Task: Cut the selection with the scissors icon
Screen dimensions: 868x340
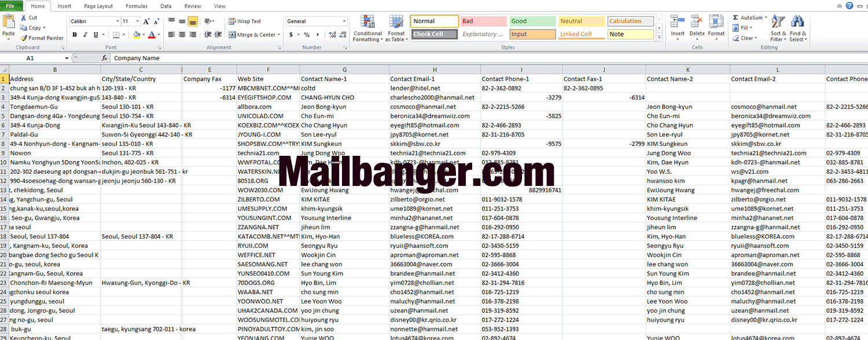Action: (24, 18)
